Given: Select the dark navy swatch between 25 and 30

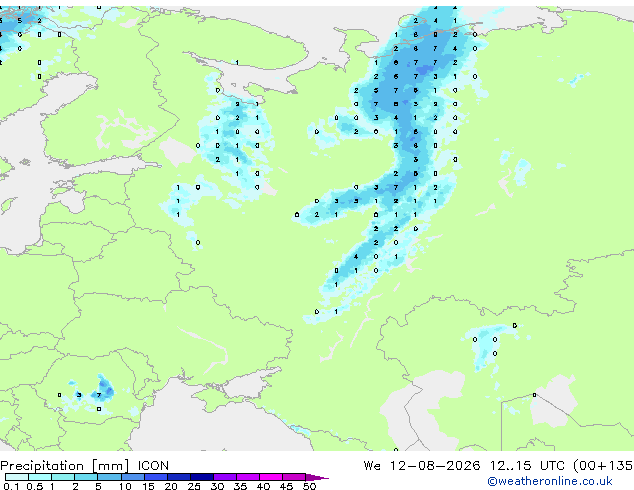Looking at the screenshot, I should (202, 477).
